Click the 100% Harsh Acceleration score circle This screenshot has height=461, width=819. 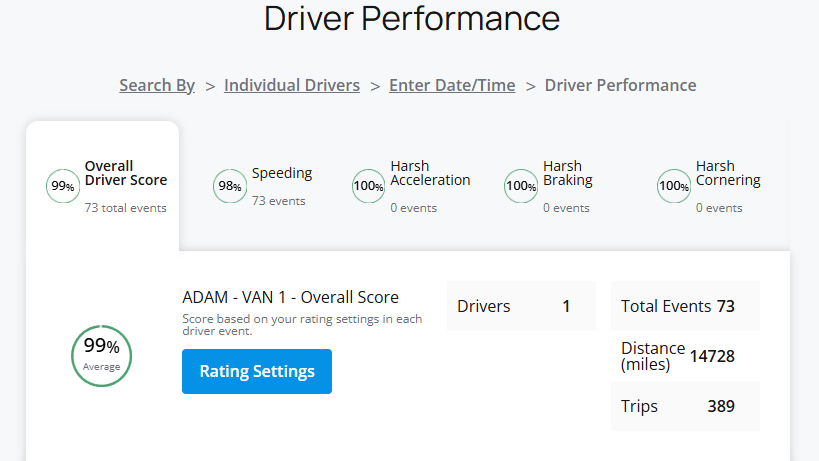368,186
